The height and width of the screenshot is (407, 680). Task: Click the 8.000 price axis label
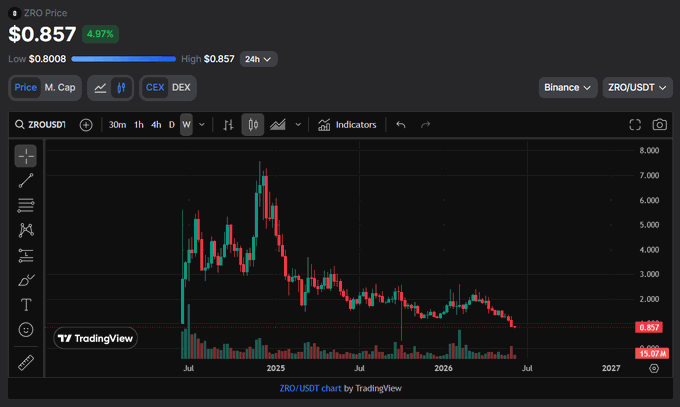click(649, 151)
